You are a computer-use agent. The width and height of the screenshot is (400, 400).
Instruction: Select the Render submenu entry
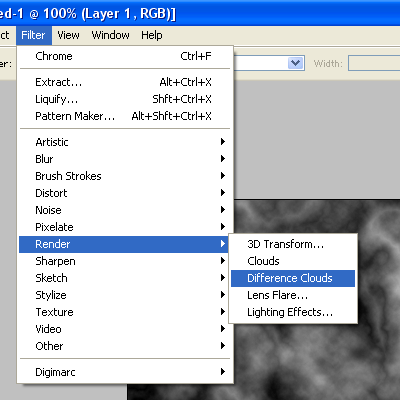125,244
